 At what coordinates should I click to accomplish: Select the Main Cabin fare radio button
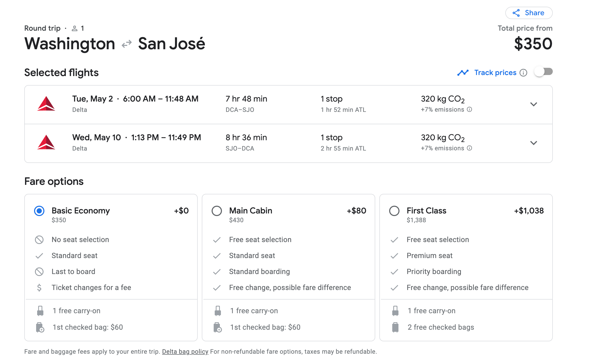click(x=217, y=211)
